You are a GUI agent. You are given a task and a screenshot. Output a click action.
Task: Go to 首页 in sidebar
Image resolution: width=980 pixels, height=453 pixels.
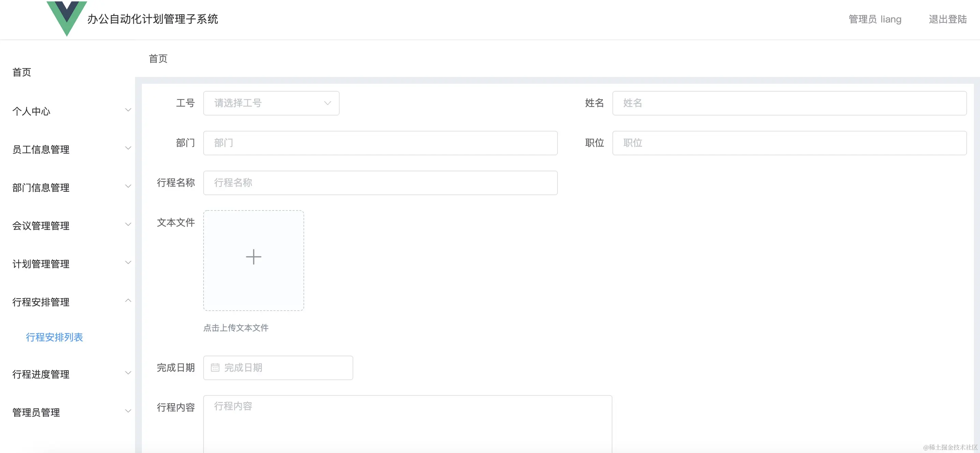click(22, 72)
